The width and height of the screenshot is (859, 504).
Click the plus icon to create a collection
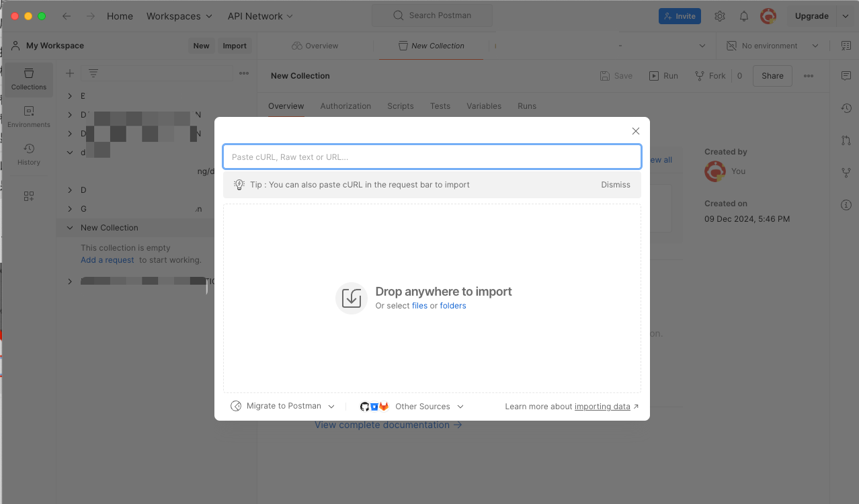pos(70,73)
